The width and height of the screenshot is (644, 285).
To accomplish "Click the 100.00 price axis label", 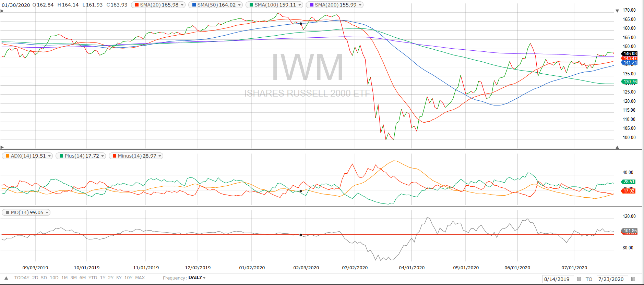I will (629, 138).
